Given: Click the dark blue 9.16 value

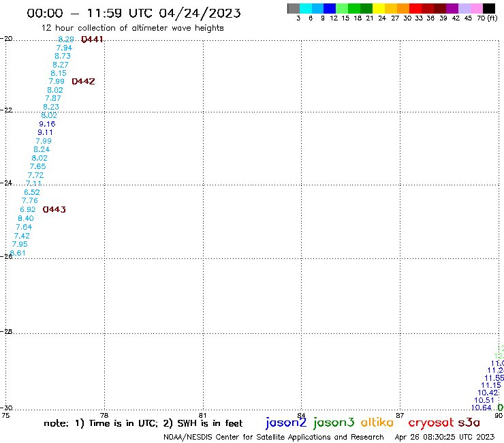Looking at the screenshot, I should (47, 124).
